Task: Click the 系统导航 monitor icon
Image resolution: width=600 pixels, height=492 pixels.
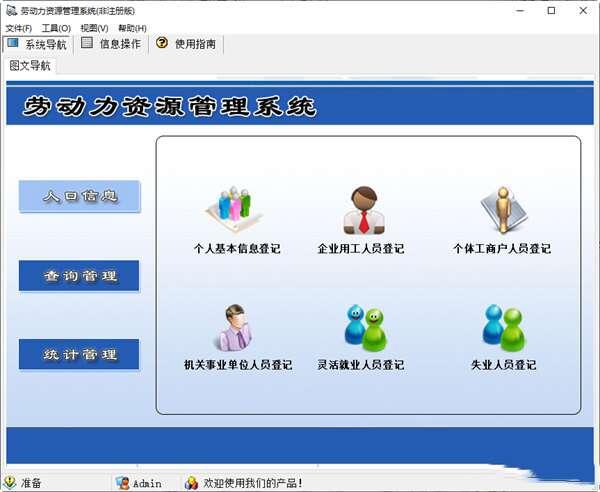Action: [x=12, y=44]
